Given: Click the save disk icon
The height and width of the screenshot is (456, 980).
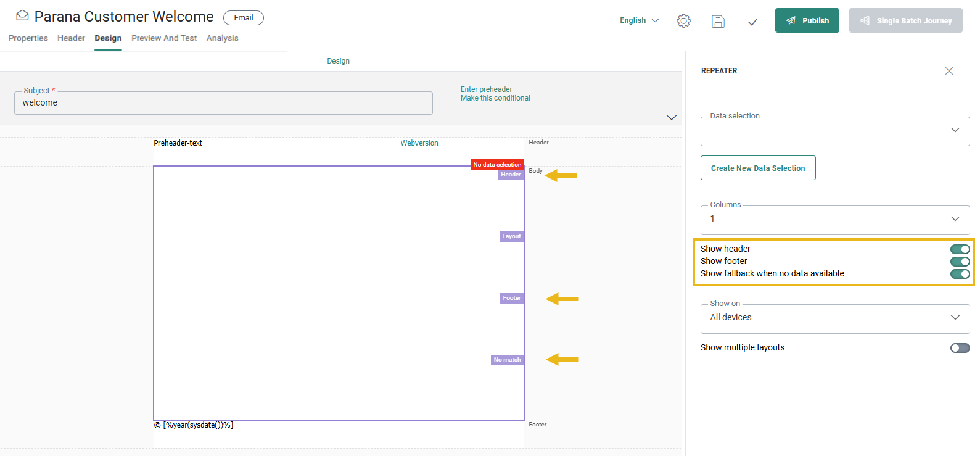Looking at the screenshot, I should (x=718, y=22).
